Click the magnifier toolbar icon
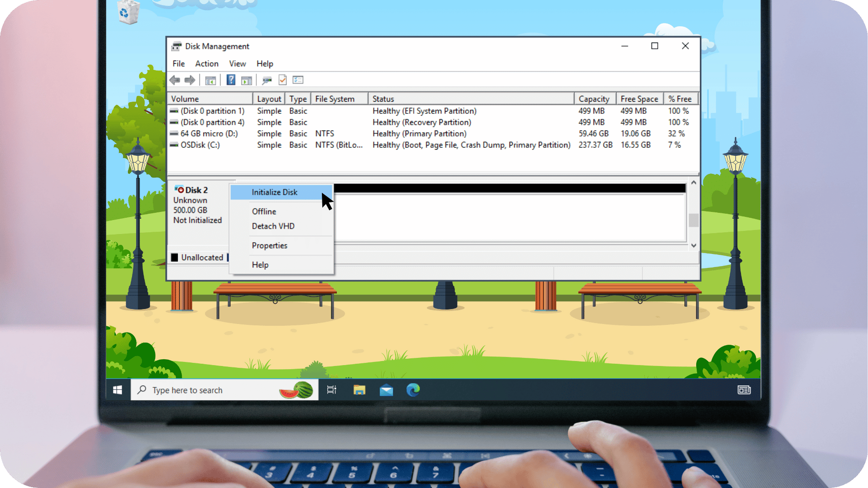The height and width of the screenshot is (488, 868). pyautogui.click(x=267, y=80)
